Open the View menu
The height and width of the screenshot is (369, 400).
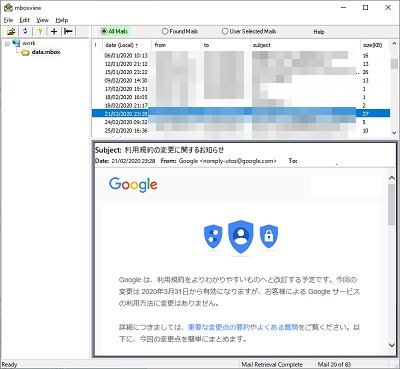coord(42,20)
